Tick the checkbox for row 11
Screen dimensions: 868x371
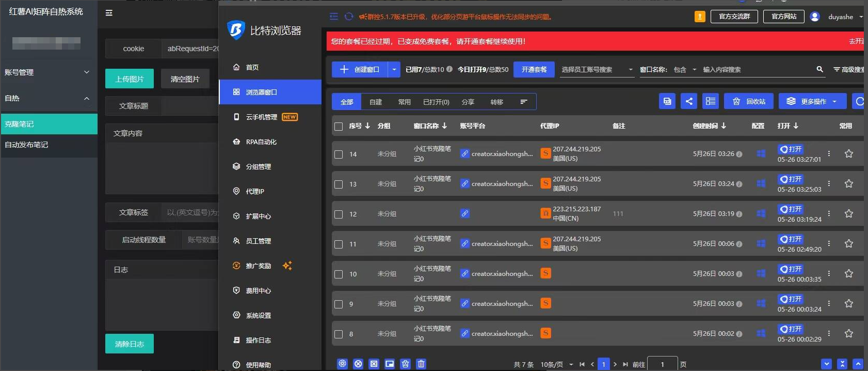click(x=339, y=244)
